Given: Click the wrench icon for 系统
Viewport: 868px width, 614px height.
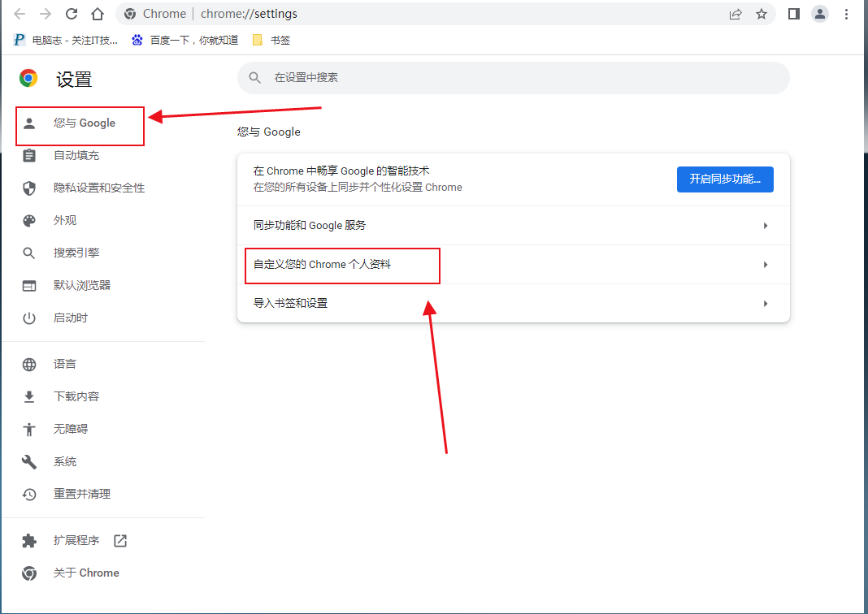Looking at the screenshot, I should point(29,462).
